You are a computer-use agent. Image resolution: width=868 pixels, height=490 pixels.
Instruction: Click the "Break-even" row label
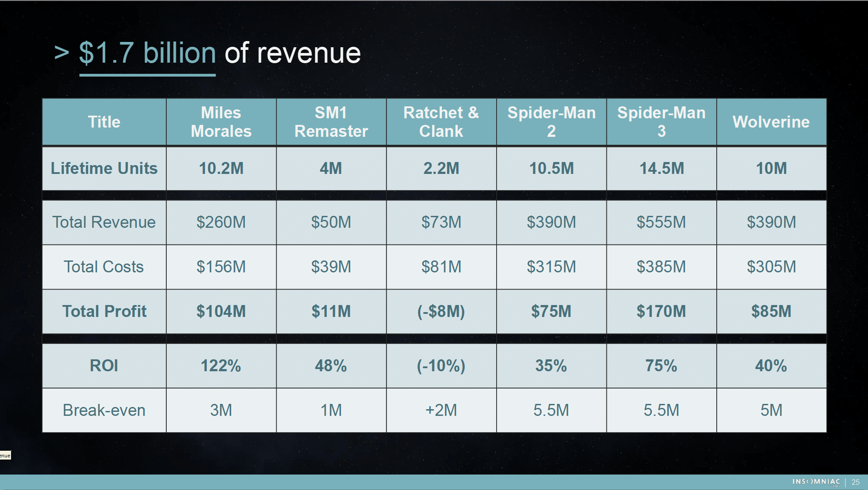(x=104, y=410)
